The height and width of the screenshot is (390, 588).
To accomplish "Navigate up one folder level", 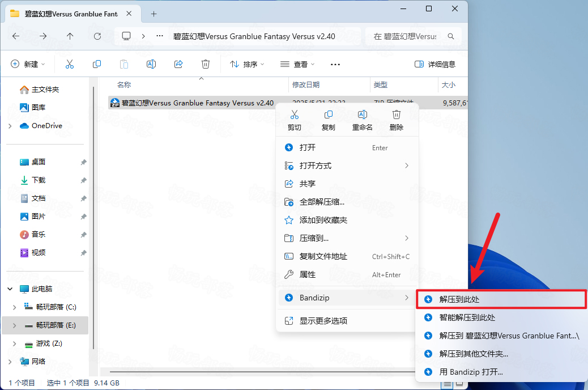I will pyautogui.click(x=70, y=36).
